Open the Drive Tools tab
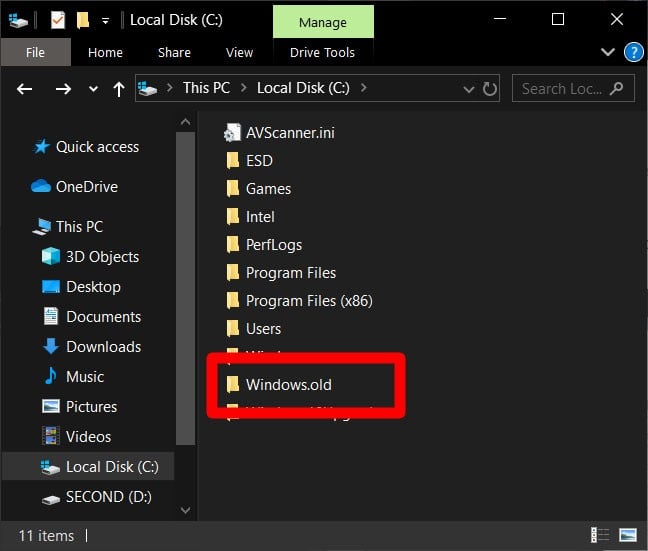This screenshot has height=551, width=648. click(322, 52)
